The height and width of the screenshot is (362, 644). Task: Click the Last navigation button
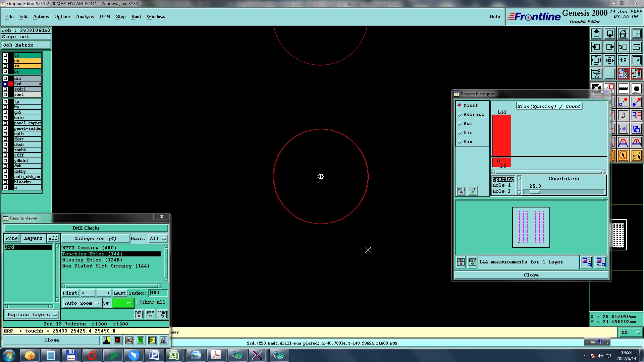[119, 293]
